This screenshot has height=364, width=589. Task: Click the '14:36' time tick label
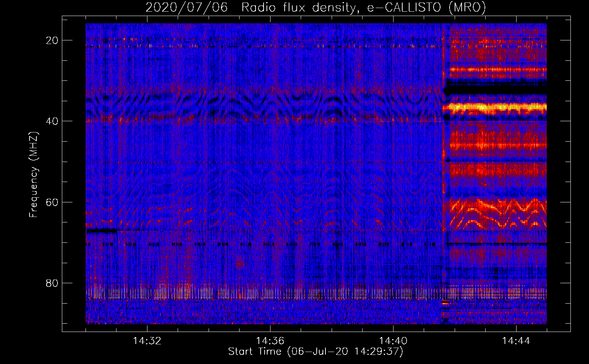270,341
